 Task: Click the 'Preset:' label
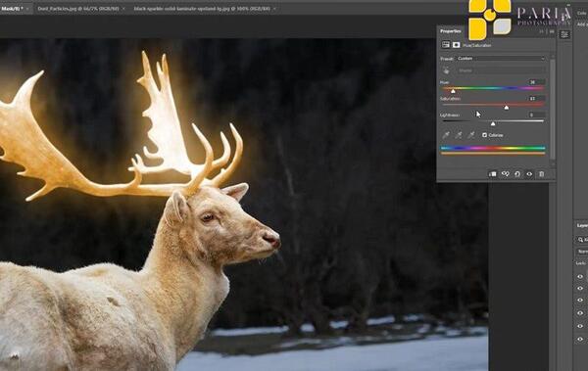(x=447, y=59)
